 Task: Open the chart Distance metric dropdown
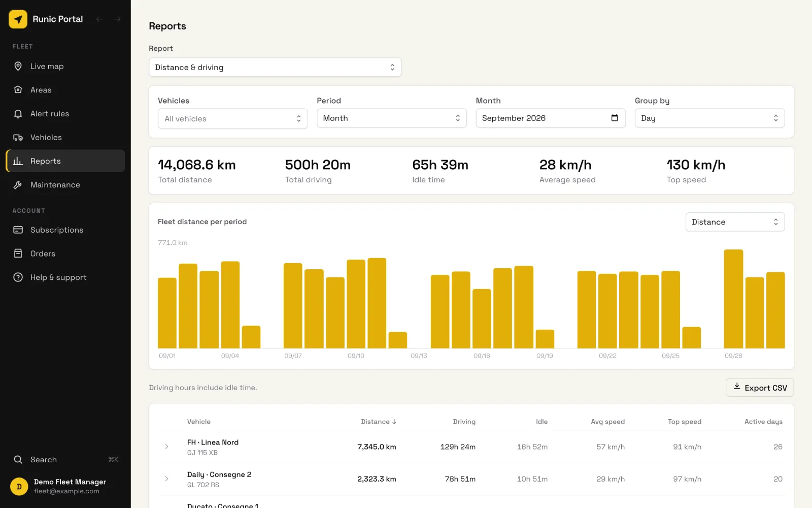click(x=735, y=222)
